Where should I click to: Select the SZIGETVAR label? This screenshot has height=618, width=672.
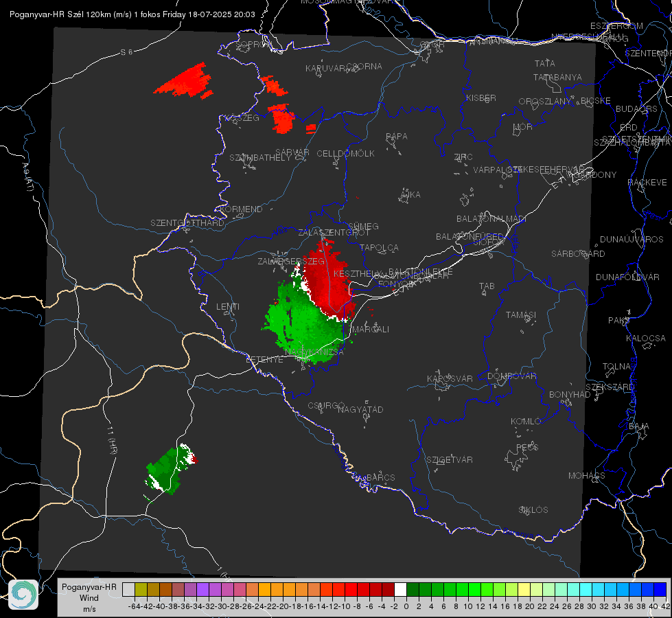[450, 460]
